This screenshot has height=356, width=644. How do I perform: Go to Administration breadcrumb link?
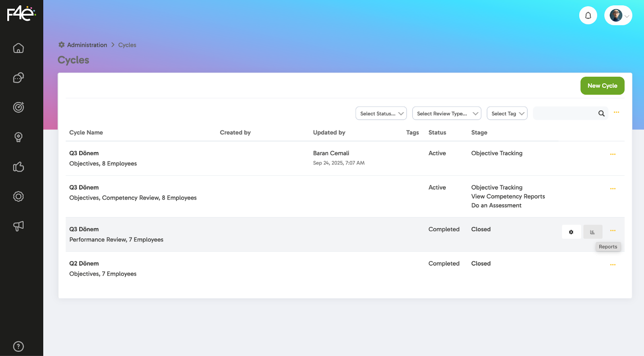point(87,45)
